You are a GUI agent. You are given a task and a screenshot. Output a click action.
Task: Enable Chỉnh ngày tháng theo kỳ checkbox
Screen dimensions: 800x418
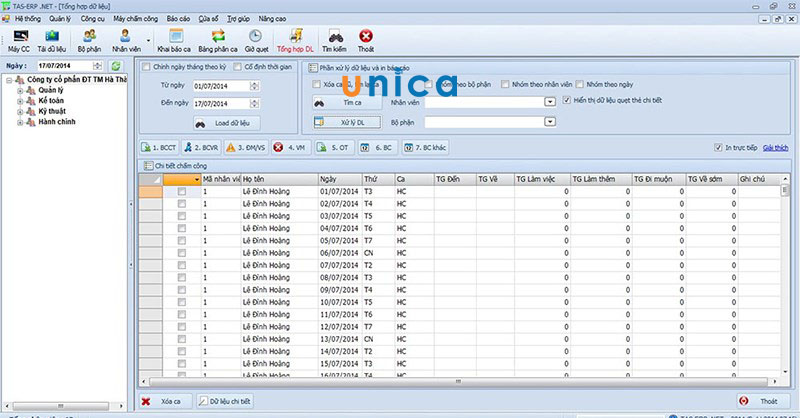coord(147,67)
